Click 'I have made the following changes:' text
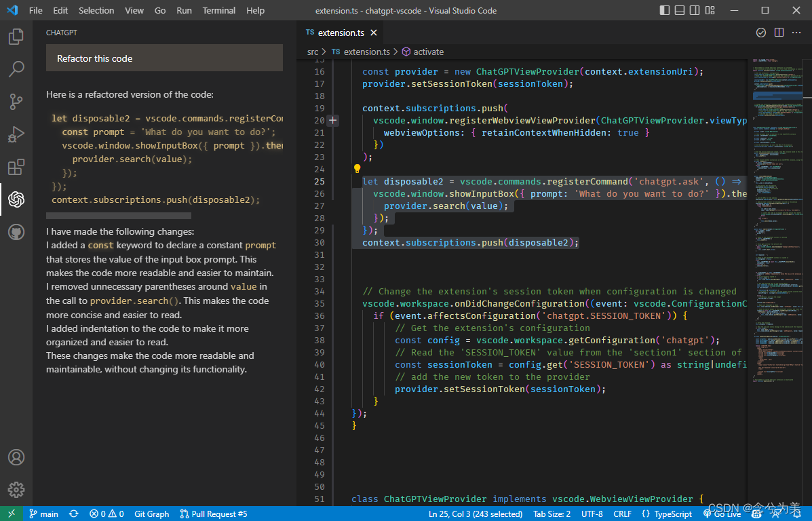 [x=120, y=231]
